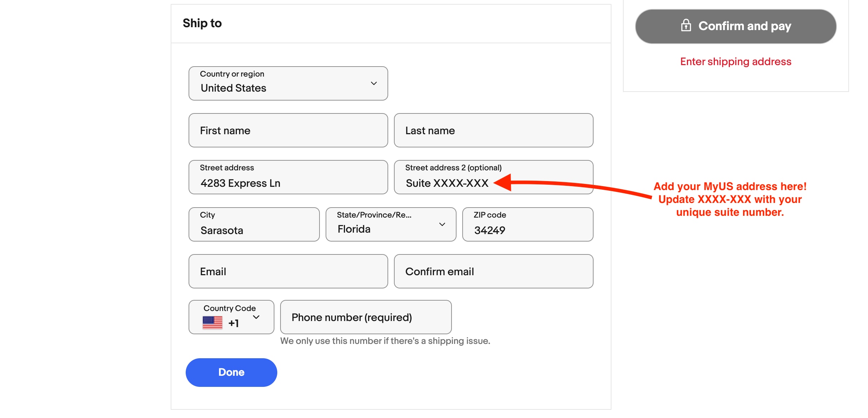
Task: Expand the State/Province/Region dropdown showing Florida
Action: pos(391,224)
